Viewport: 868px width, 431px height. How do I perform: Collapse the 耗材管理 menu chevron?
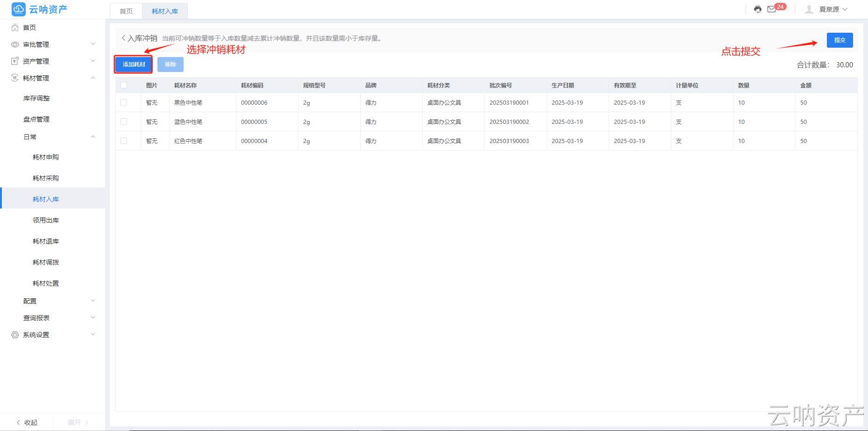click(93, 78)
